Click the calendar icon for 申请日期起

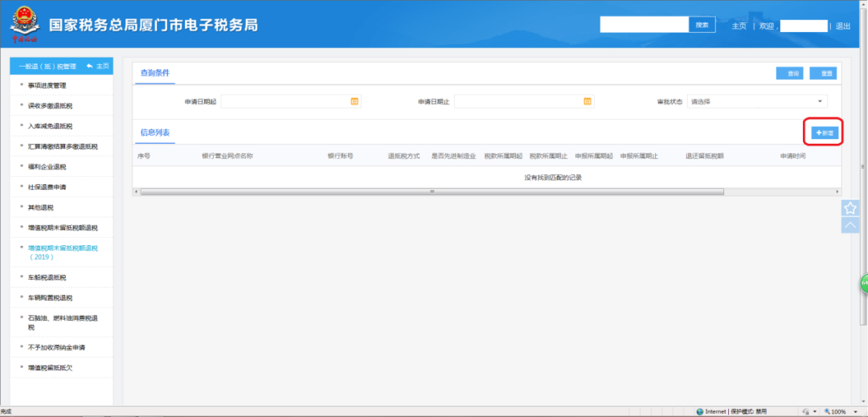click(x=355, y=101)
